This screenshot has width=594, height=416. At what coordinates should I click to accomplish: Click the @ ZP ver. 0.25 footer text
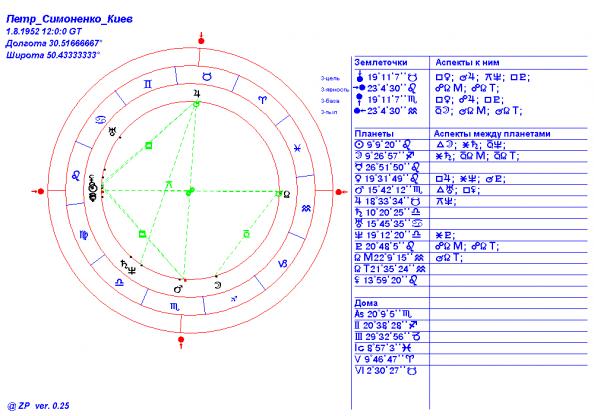(38, 406)
